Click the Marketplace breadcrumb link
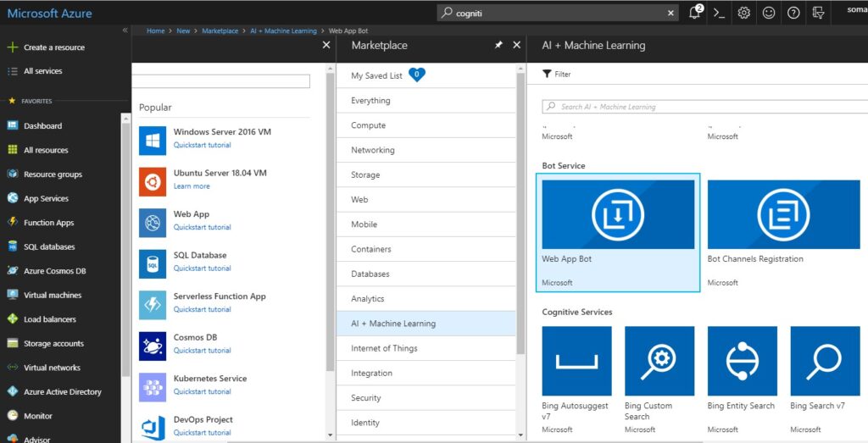 tap(220, 31)
